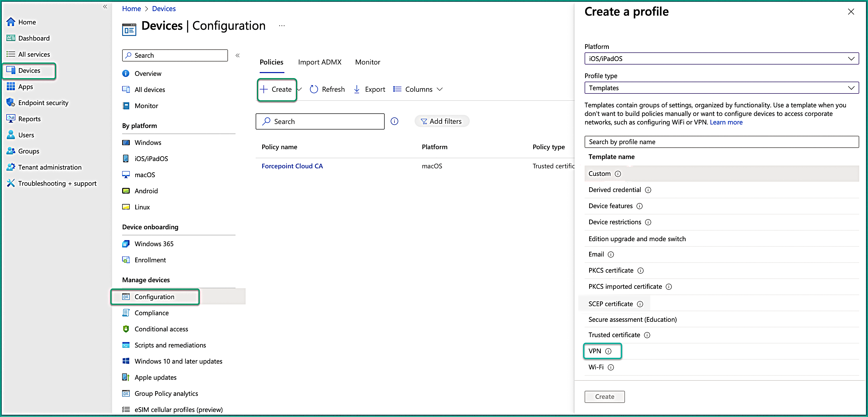Click the Search by profile name field
Image resolution: width=868 pixels, height=417 pixels.
(x=721, y=142)
